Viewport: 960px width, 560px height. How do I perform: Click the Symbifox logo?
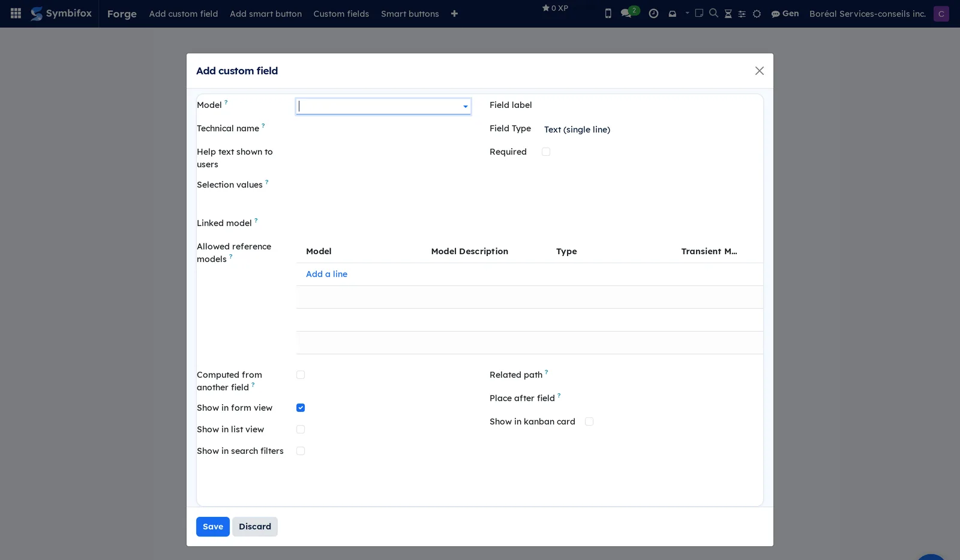tap(62, 13)
